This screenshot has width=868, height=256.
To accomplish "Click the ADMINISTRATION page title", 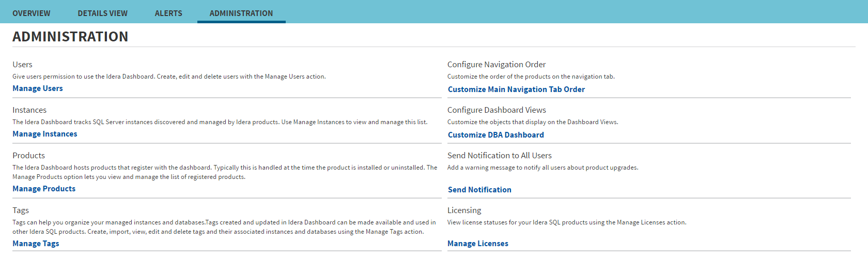I will 70,37.
